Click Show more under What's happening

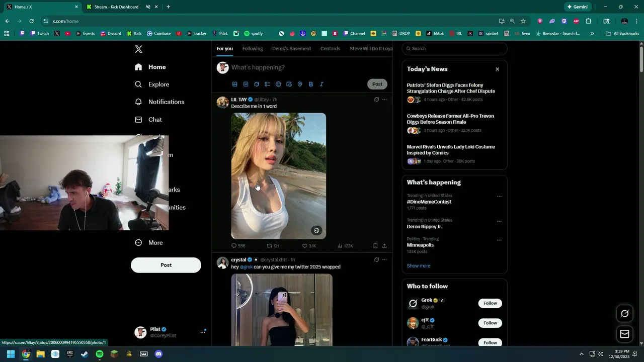click(x=419, y=266)
